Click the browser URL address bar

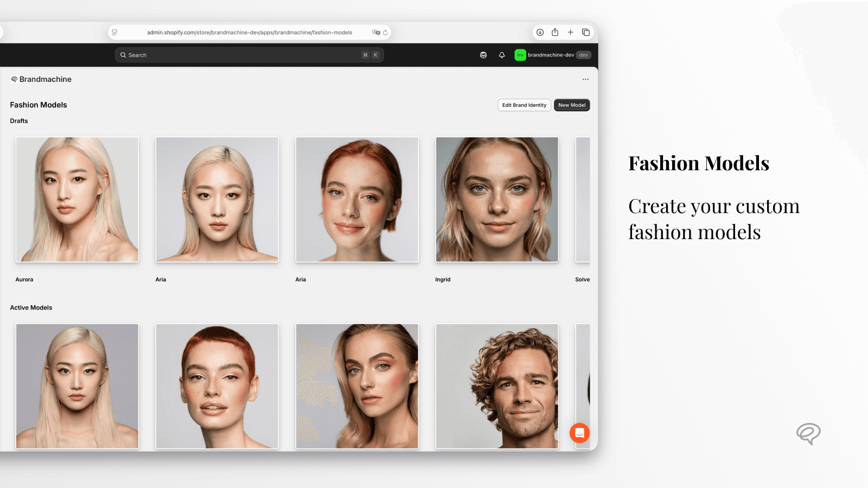pyautogui.click(x=250, y=33)
